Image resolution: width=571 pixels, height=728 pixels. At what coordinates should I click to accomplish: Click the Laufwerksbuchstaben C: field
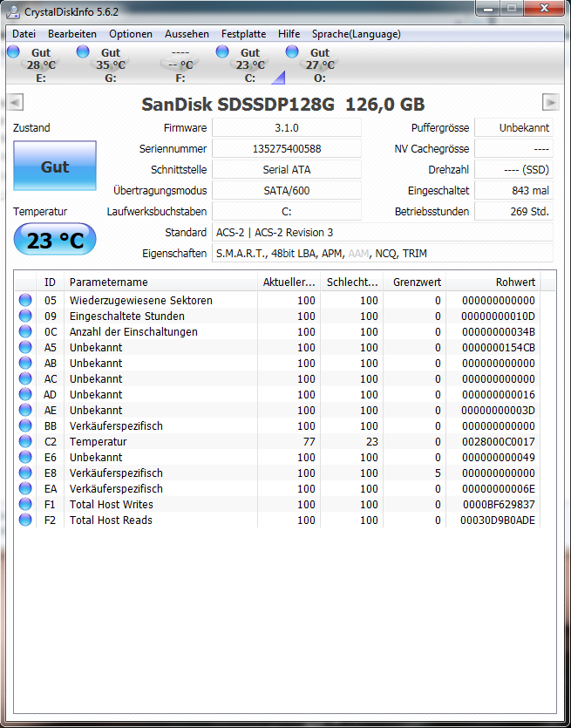pos(287,211)
